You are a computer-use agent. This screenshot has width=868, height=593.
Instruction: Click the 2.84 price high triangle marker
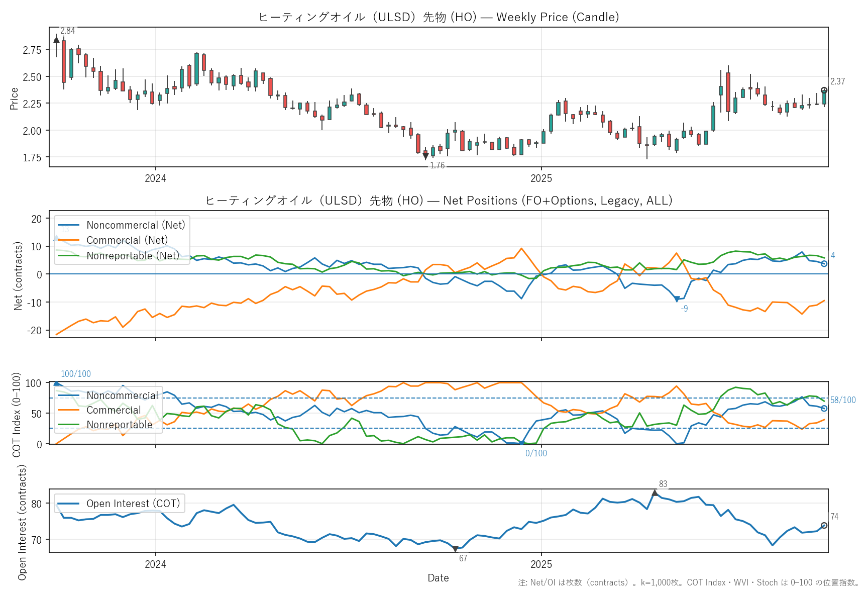(56, 40)
